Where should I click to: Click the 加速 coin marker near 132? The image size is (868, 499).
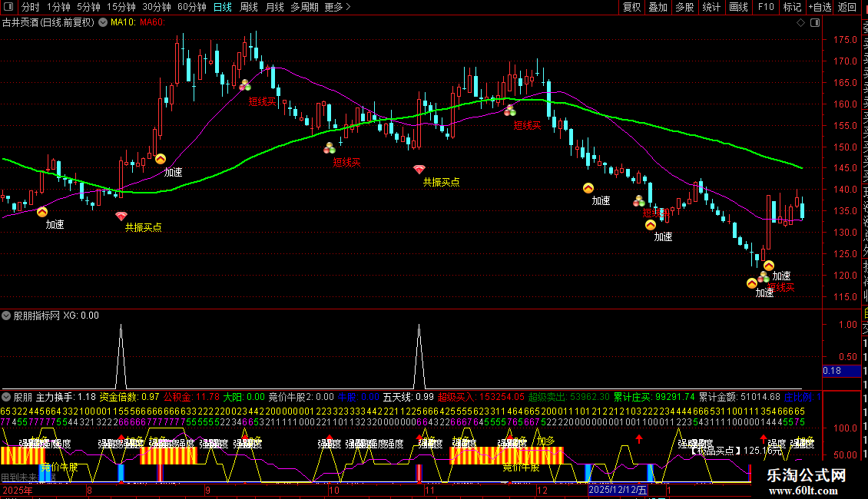coord(651,225)
